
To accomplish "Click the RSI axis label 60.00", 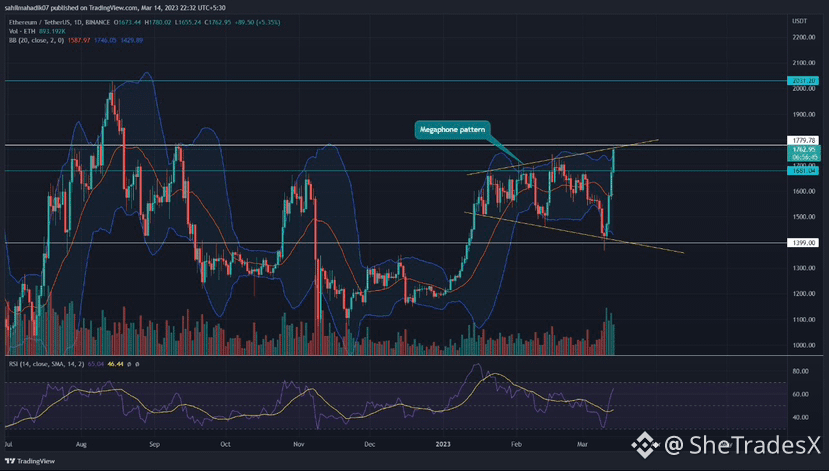I will (800, 394).
